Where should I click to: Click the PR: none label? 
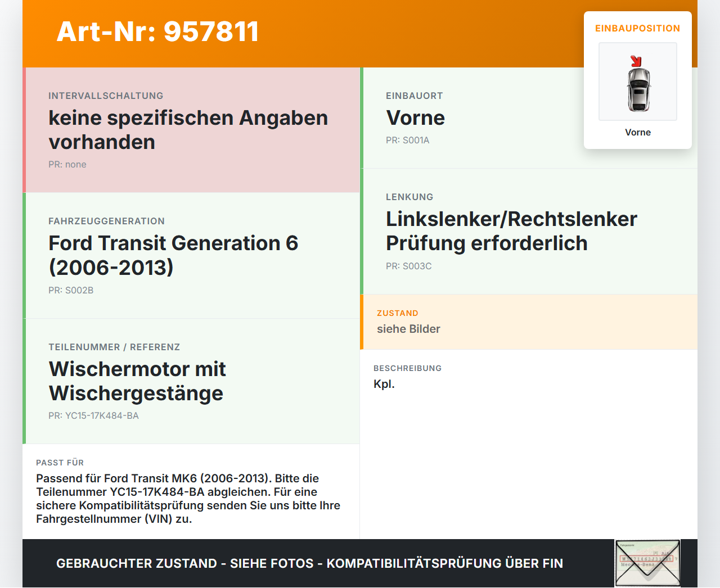(x=67, y=165)
